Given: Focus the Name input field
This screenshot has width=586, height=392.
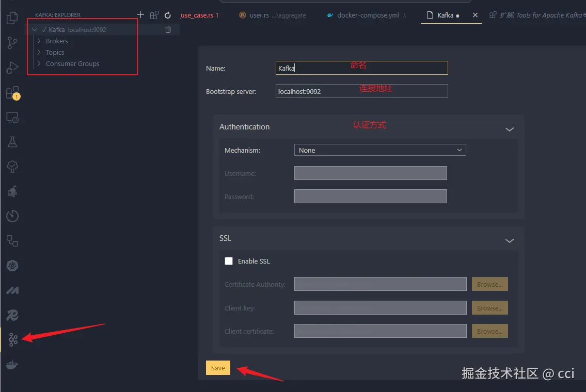Looking at the screenshot, I should 361,68.
